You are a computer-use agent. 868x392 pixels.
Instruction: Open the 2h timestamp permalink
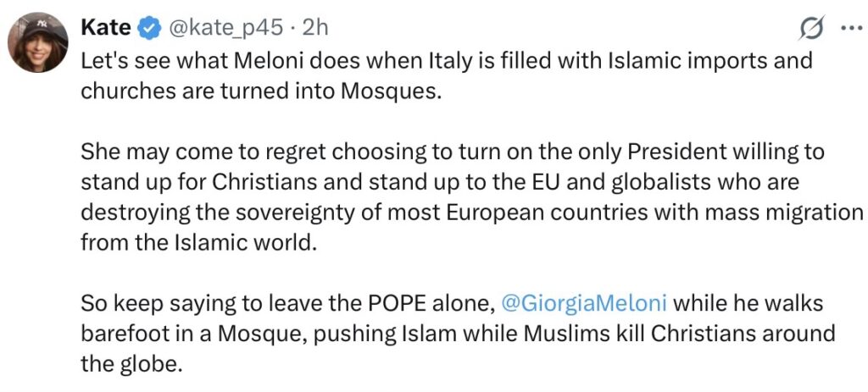point(315,28)
